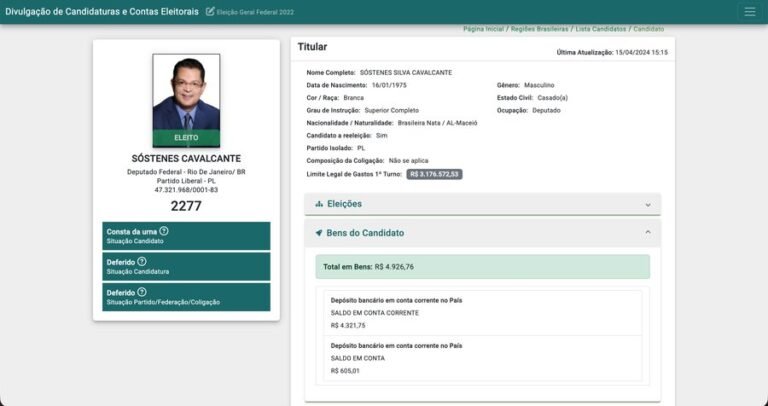
Task: Navigate to Lista Candidatos breadcrumb
Action: [600, 30]
